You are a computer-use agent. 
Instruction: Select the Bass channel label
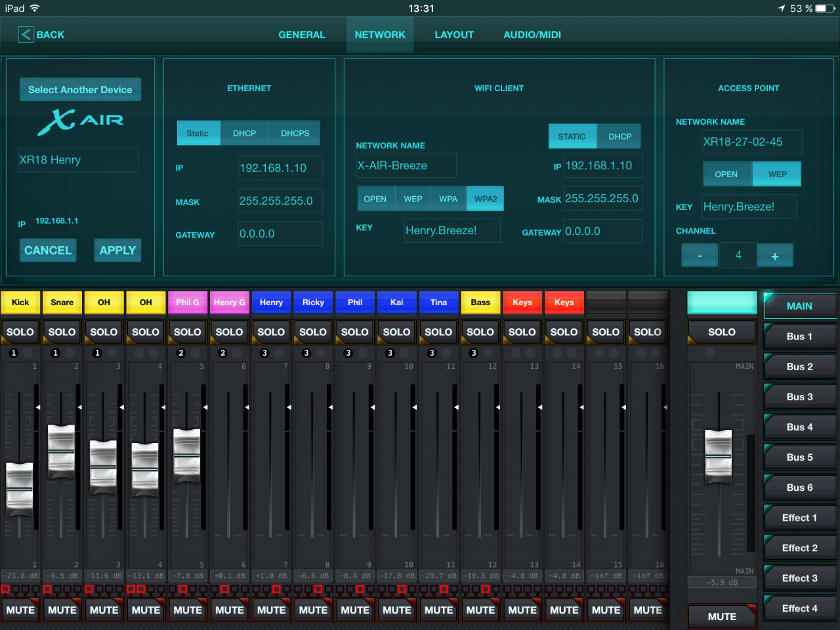[480, 303]
